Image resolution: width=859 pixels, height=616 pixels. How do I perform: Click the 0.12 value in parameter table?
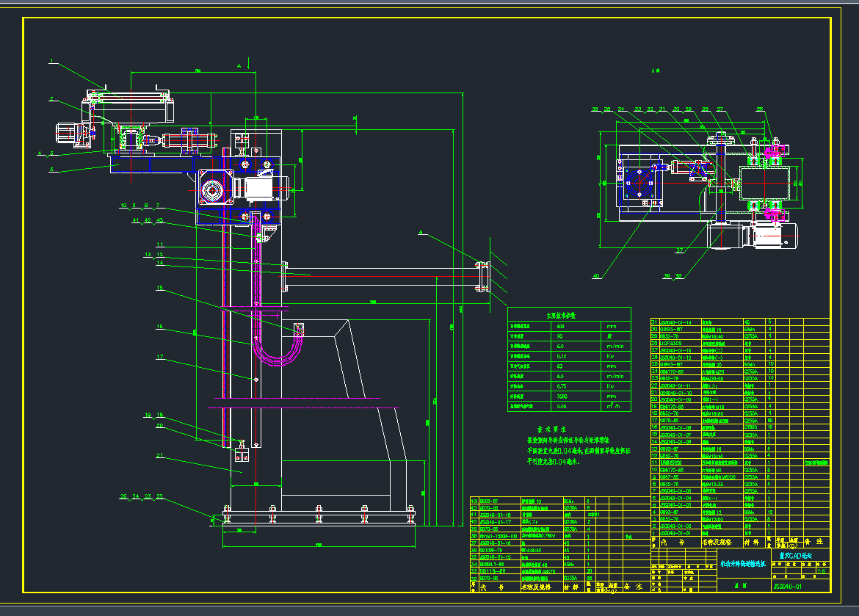click(562, 356)
